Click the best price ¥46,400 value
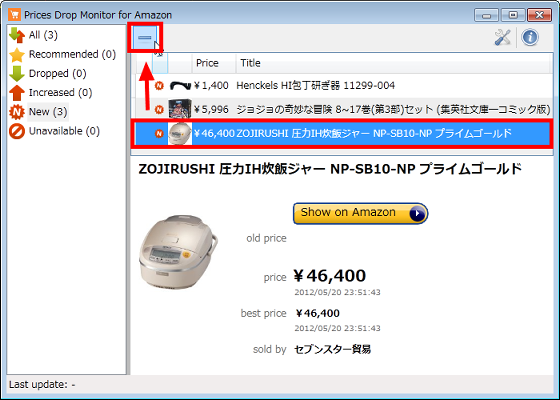 point(318,314)
